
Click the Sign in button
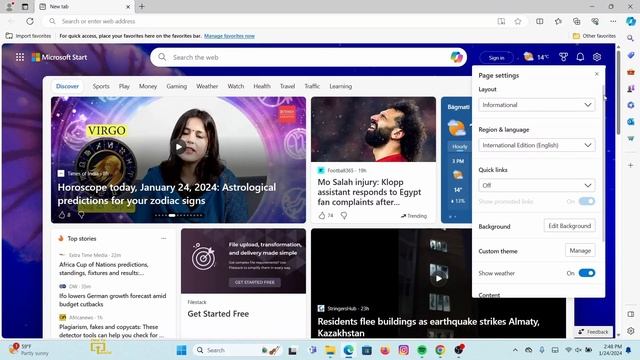[496, 58]
